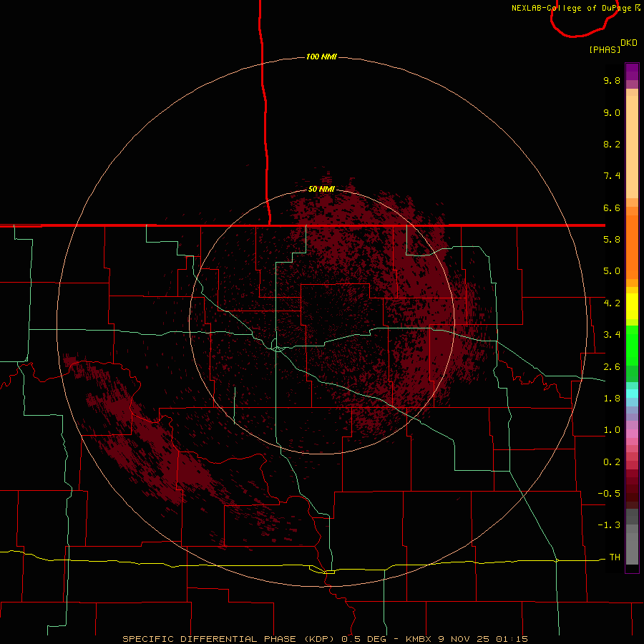Click the 2.6 value on color scale
644x644 pixels.
[612, 367]
